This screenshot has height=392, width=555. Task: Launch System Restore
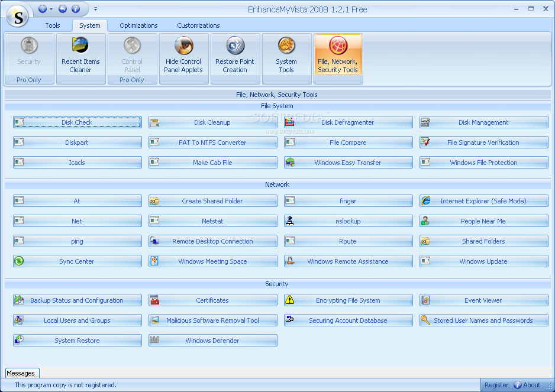coord(77,341)
